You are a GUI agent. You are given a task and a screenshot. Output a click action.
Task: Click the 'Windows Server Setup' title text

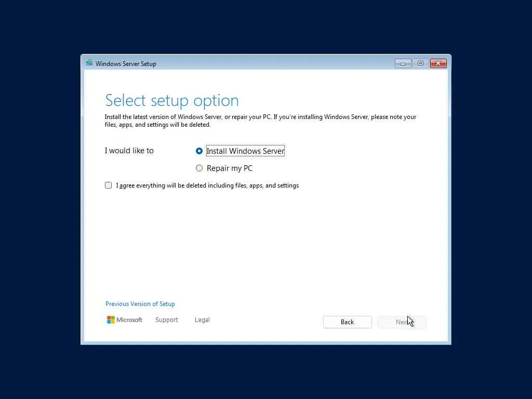[126, 64]
